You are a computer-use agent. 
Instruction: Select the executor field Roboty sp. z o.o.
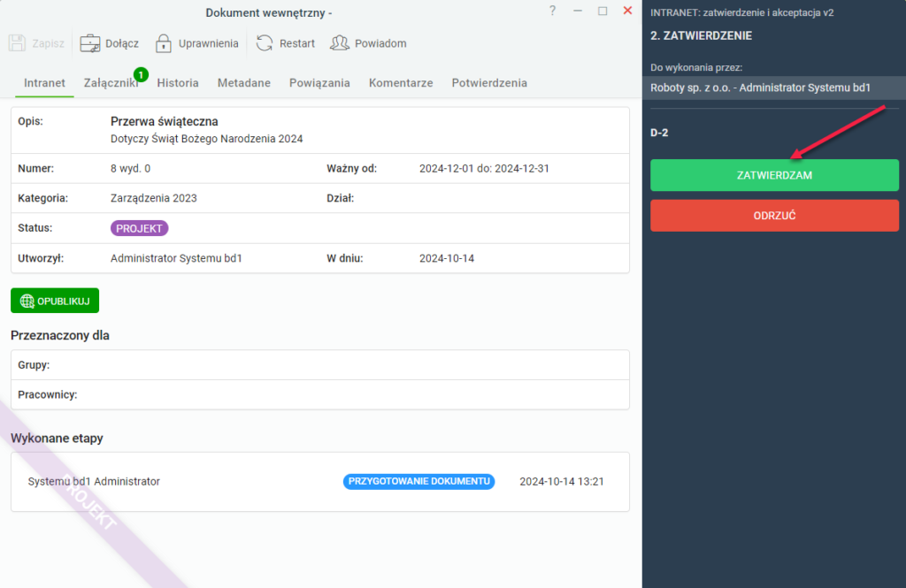(x=774, y=88)
